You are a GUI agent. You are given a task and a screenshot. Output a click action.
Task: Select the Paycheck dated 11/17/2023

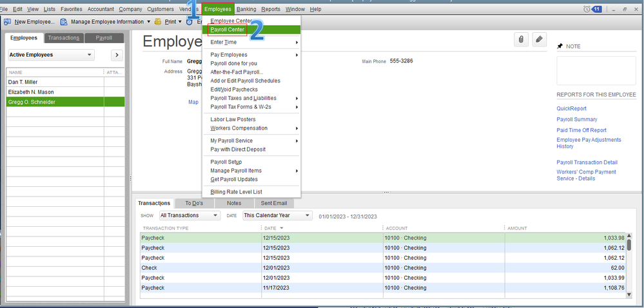click(383, 288)
